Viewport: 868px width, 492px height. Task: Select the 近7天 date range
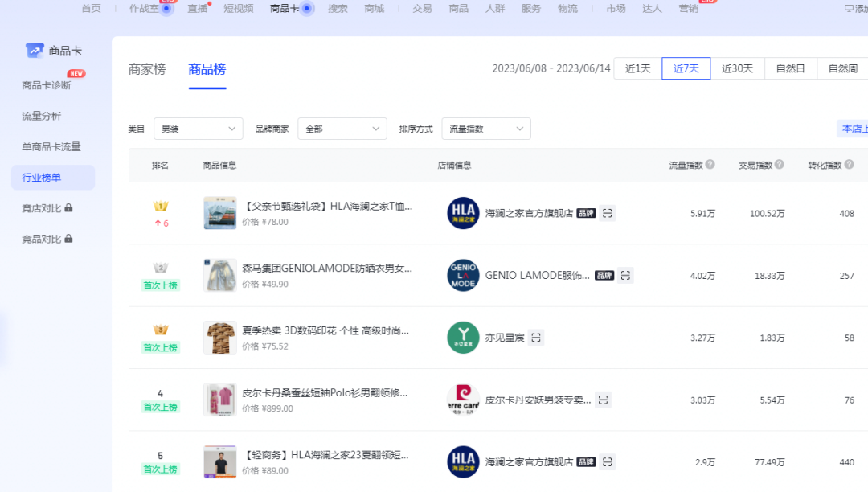point(686,68)
